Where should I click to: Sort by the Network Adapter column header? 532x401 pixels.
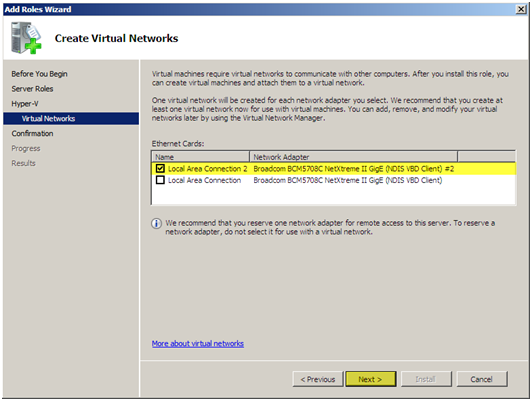coord(354,157)
